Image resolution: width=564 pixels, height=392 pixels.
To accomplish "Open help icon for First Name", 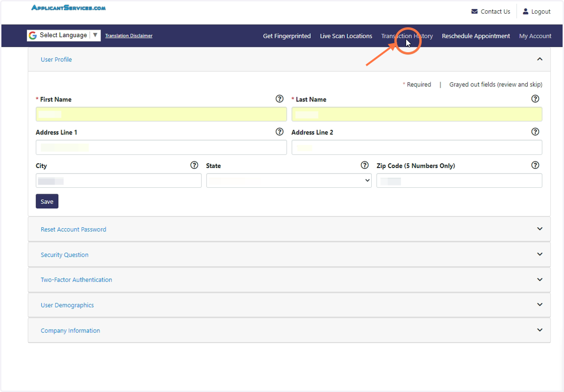I will (280, 99).
